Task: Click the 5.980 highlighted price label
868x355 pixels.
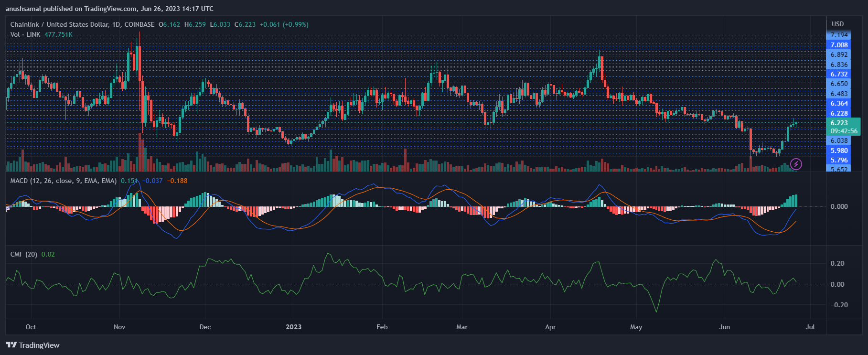Action: point(839,151)
